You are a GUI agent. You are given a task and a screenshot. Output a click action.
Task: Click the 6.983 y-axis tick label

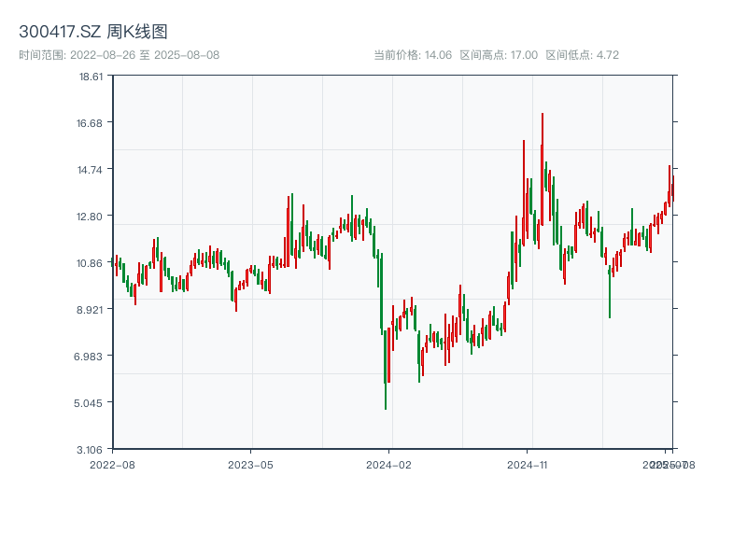(x=92, y=357)
